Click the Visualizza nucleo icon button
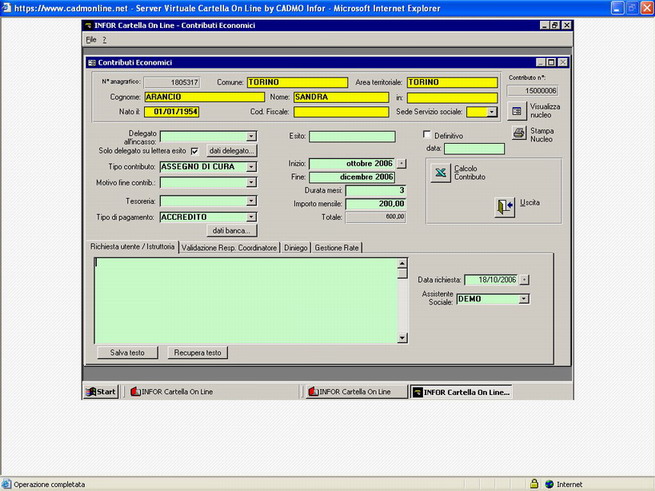 tap(517, 111)
